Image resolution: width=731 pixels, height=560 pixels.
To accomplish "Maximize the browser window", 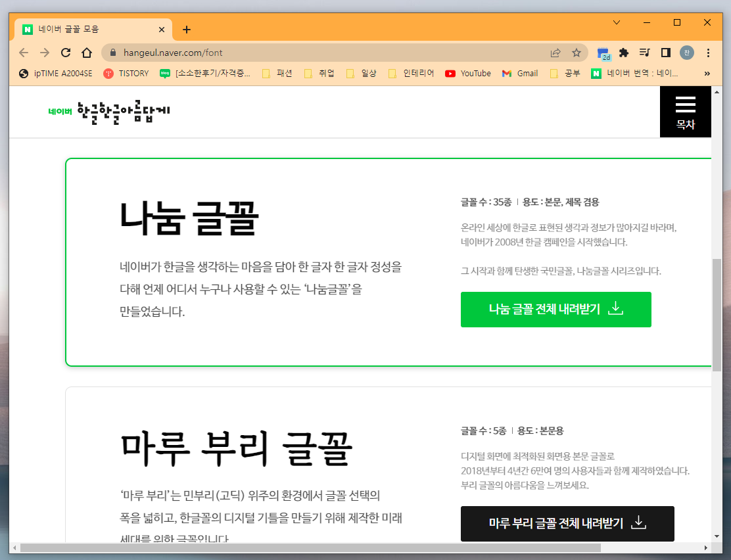I will 677,22.
